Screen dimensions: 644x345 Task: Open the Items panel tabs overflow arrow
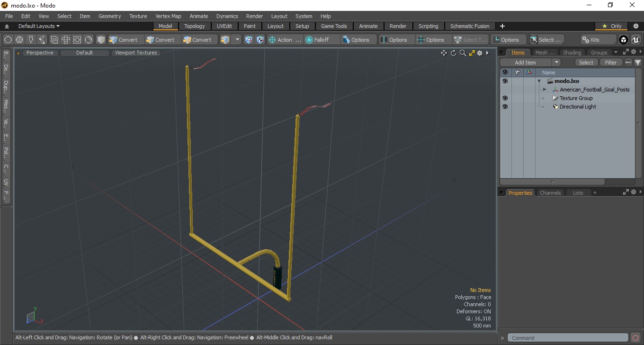(x=616, y=52)
